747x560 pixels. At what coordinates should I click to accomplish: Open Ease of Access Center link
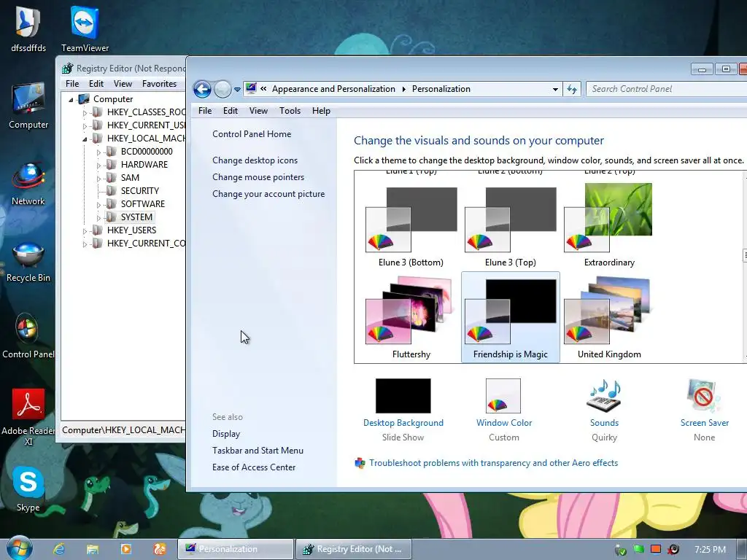(x=254, y=467)
